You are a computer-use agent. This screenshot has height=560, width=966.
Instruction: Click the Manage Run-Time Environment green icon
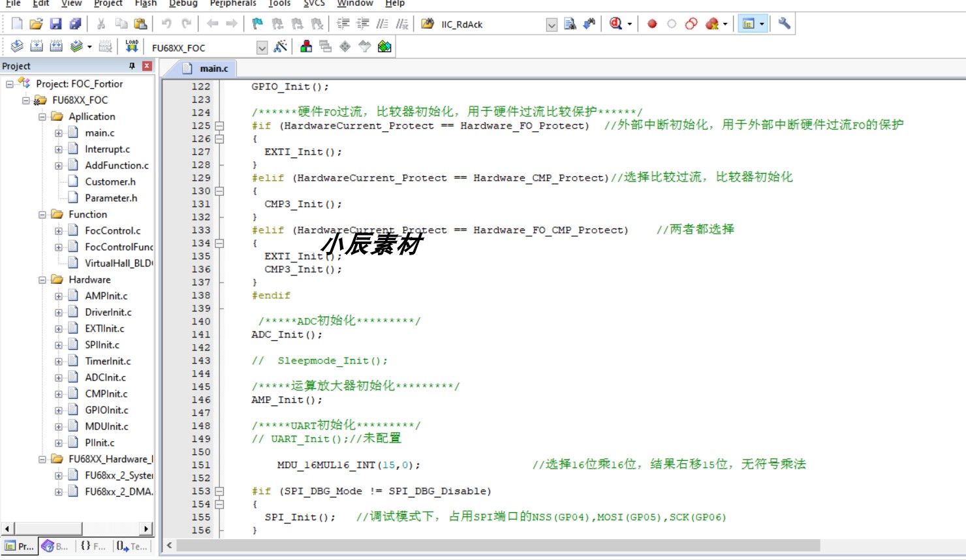click(384, 46)
